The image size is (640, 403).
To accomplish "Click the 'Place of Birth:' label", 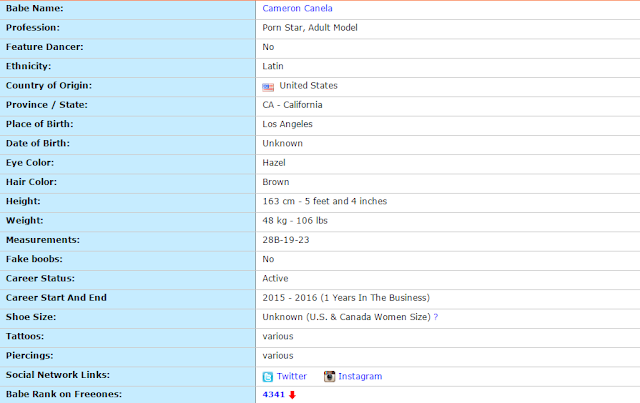I will pyautogui.click(x=40, y=124).
